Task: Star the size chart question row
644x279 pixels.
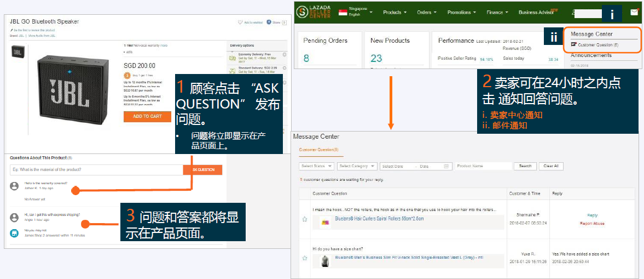Action: coord(305,258)
